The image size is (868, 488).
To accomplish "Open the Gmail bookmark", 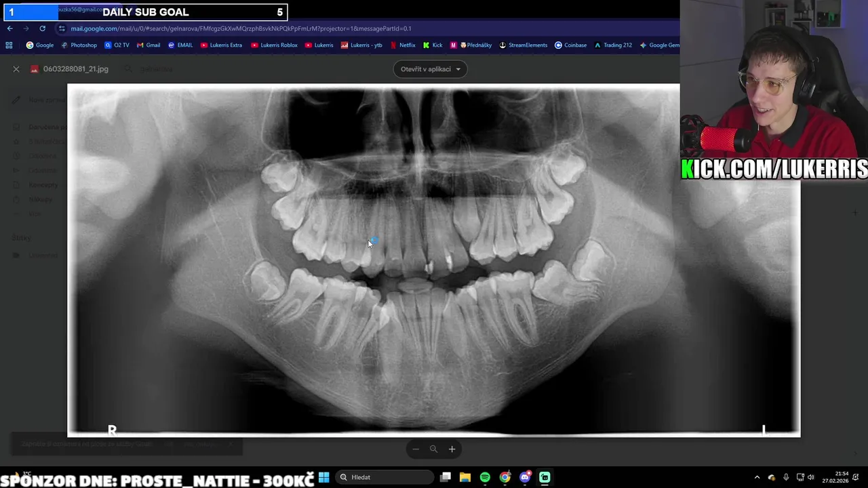I will [149, 45].
